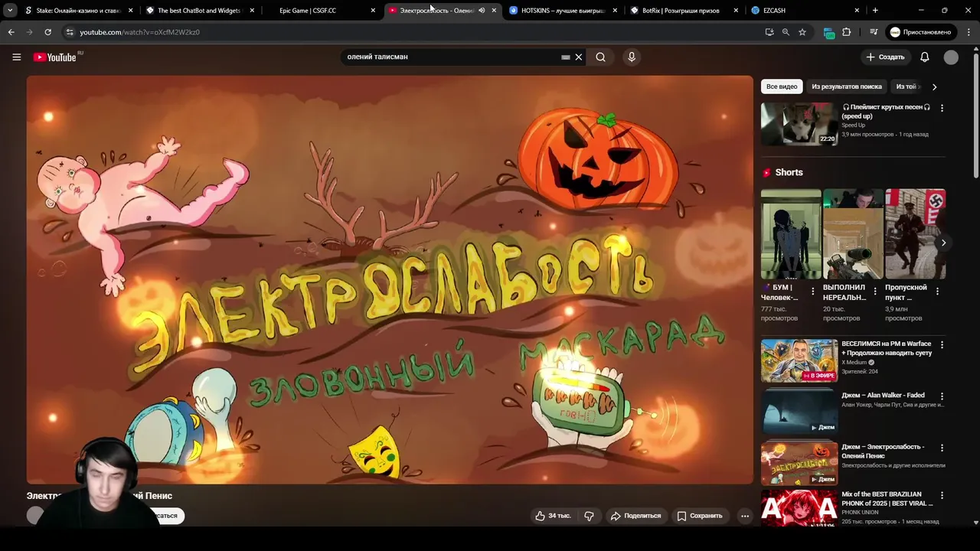Select the Из результатов поиска chip

tap(847, 86)
